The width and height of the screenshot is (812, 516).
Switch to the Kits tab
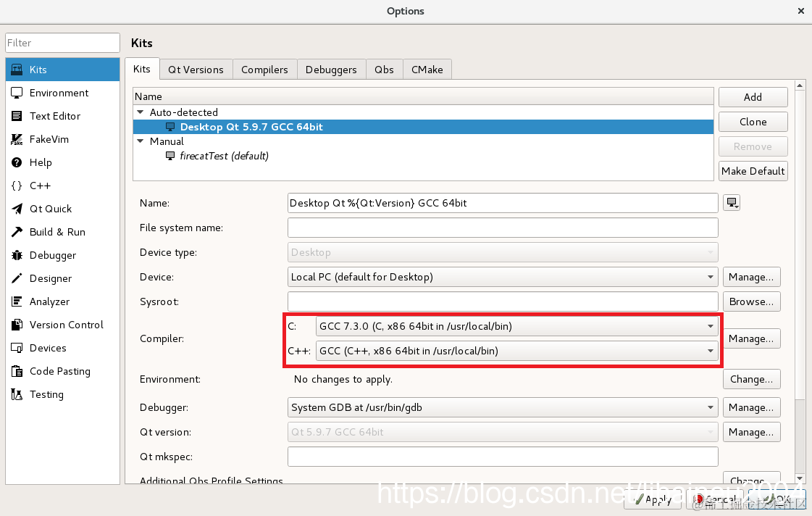coord(142,69)
